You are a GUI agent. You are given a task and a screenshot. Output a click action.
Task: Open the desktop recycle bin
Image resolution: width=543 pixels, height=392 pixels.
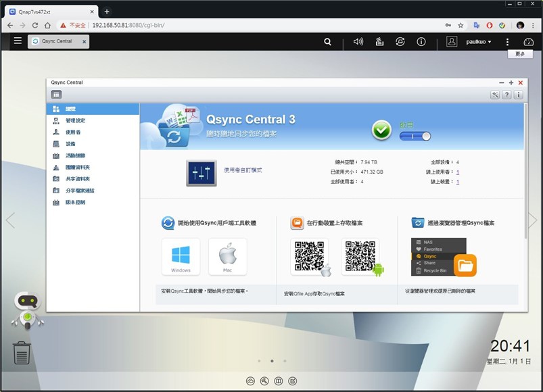22,353
